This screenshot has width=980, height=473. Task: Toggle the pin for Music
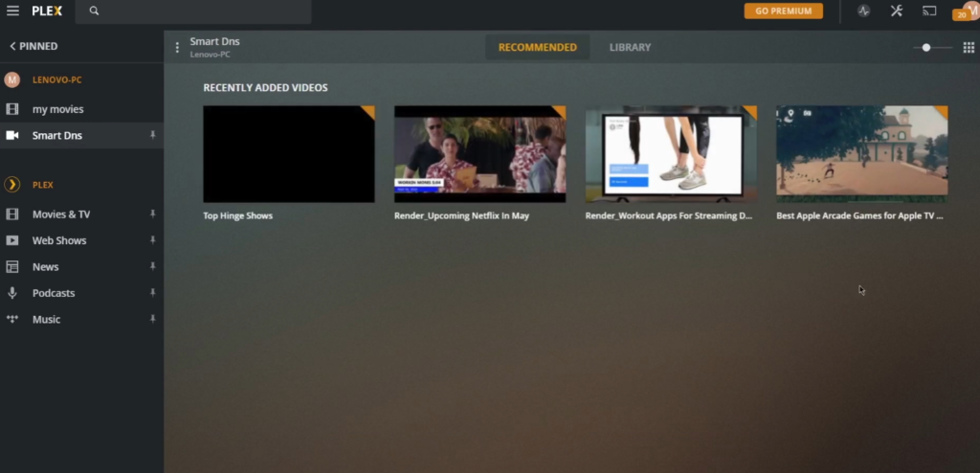click(152, 319)
